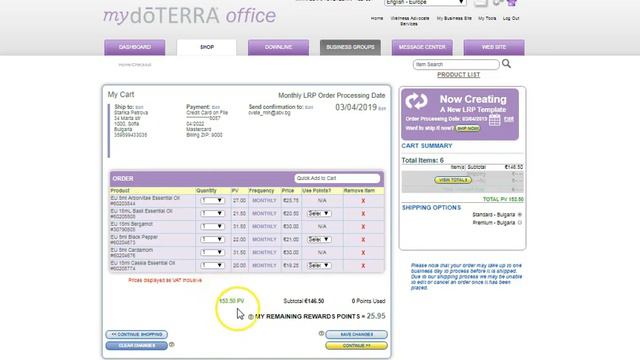Screen dimensions: 640x360
Task: Select the Shop tab
Action: tap(207, 47)
